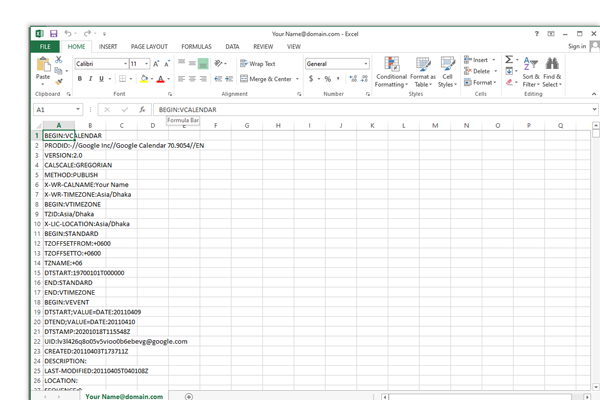
Task: Increase decimal places
Action: [353, 78]
